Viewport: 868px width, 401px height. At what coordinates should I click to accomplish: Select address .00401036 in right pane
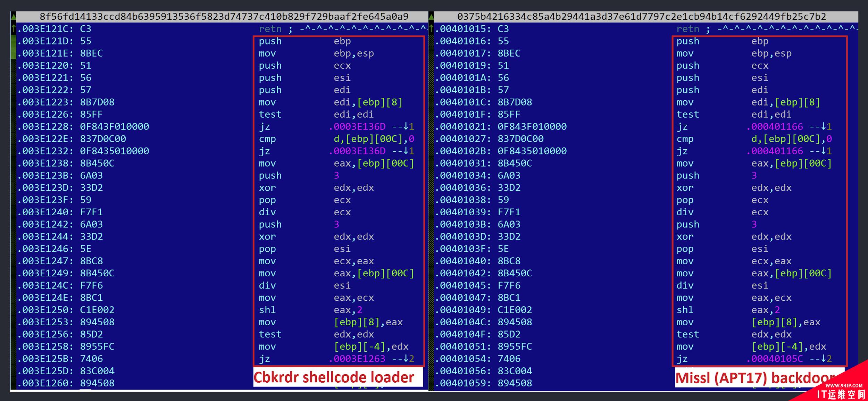(x=463, y=187)
